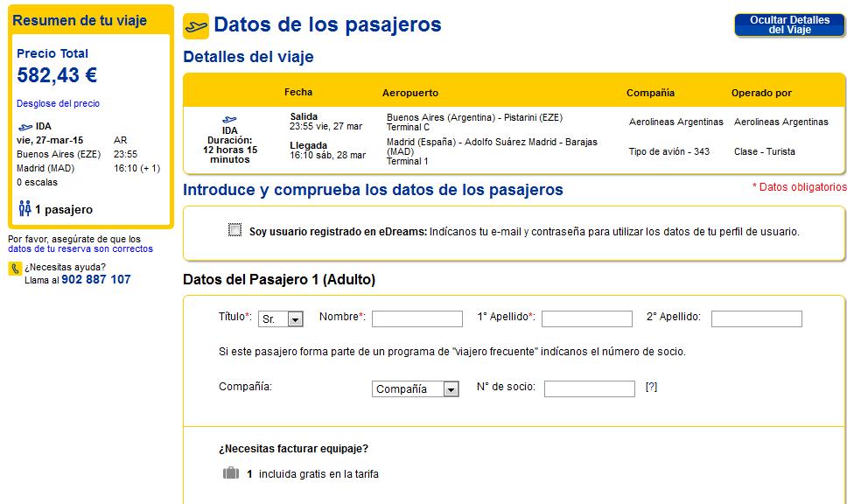Follow the datos de tu reserva son correctos link
Screen dimensions: 847x504
pos(80,249)
